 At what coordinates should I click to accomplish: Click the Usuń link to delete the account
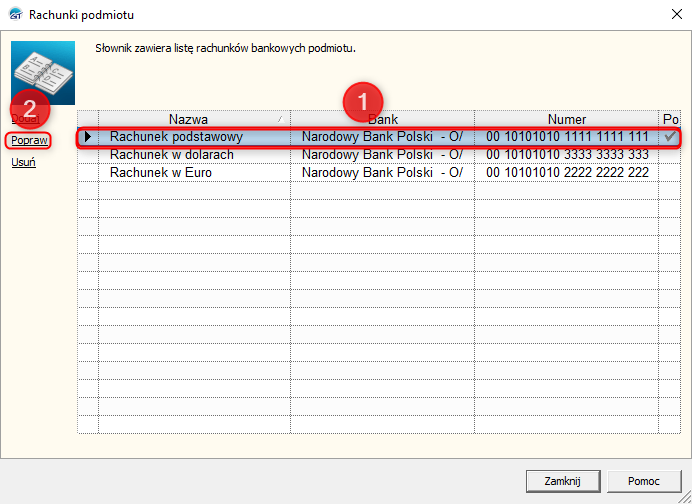point(24,162)
